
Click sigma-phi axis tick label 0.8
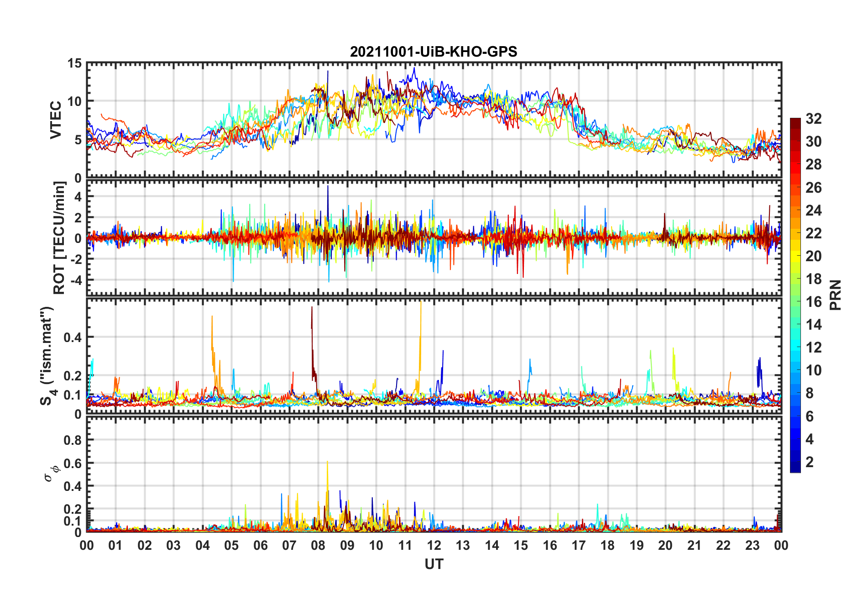coord(73,440)
